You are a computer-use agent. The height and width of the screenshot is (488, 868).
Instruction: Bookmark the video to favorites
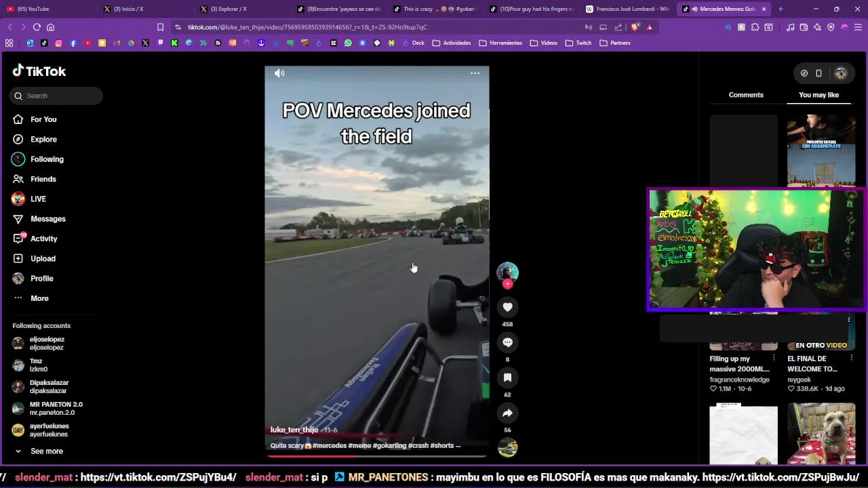tap(507, 378)
